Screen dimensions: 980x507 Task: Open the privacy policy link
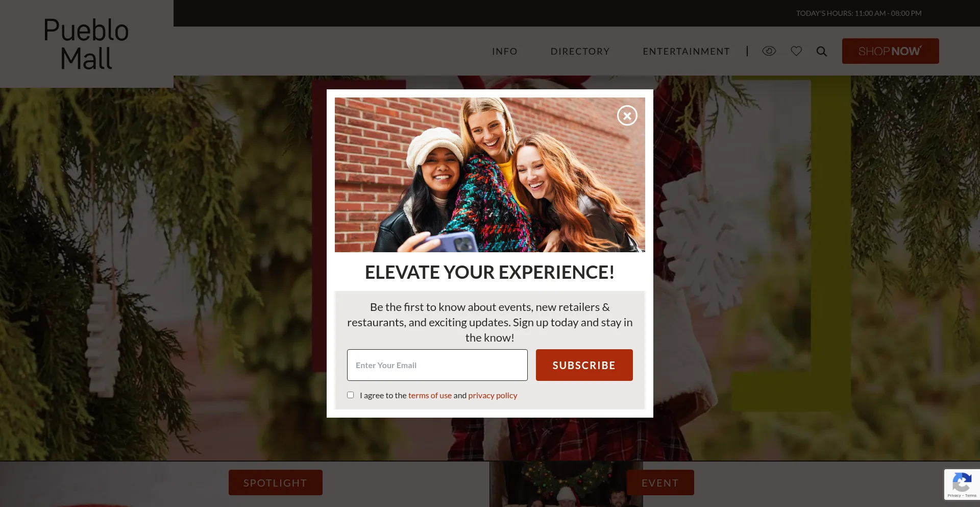[x=493, y=395]
